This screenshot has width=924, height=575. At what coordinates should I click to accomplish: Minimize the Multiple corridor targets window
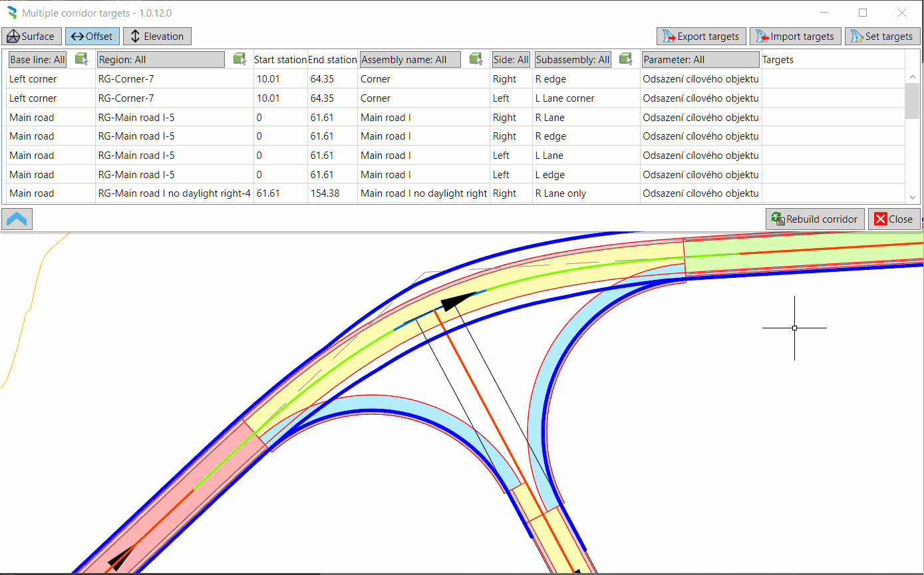(x=824, y=13)
